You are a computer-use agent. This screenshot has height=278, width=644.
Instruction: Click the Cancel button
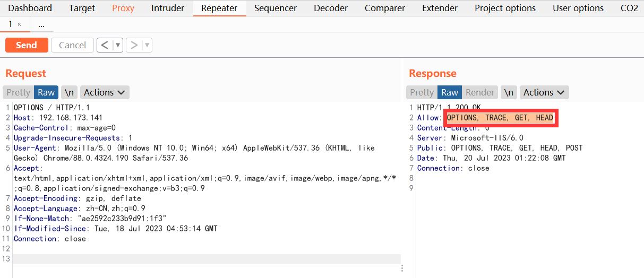tap(72, 45)
